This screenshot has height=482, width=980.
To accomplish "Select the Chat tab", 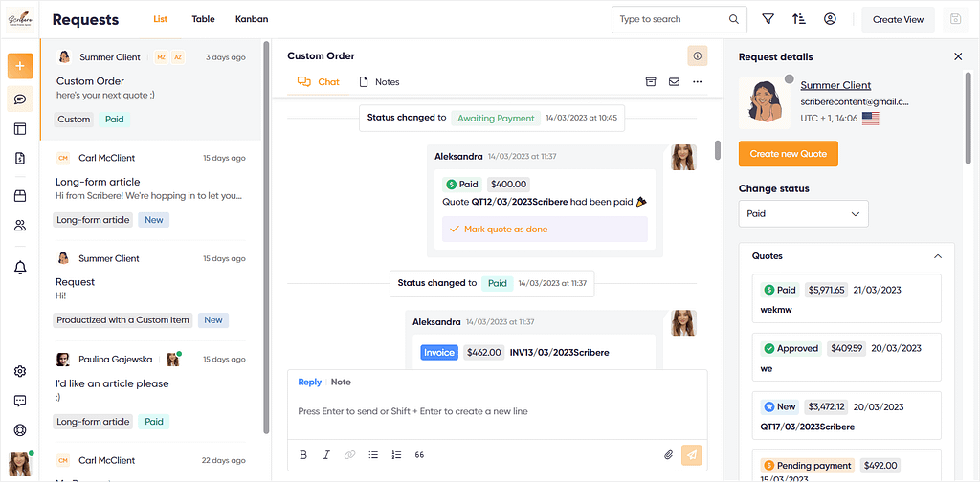I will point(319,82).
